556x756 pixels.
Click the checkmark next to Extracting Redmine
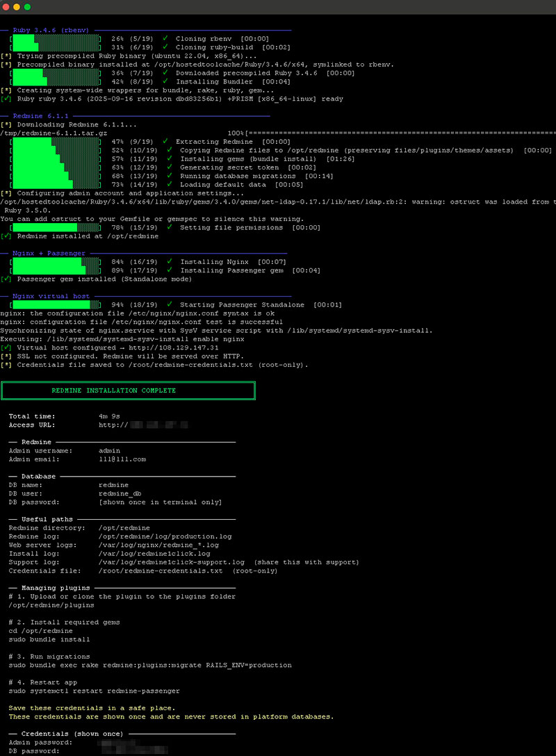(x=166, y=140)
